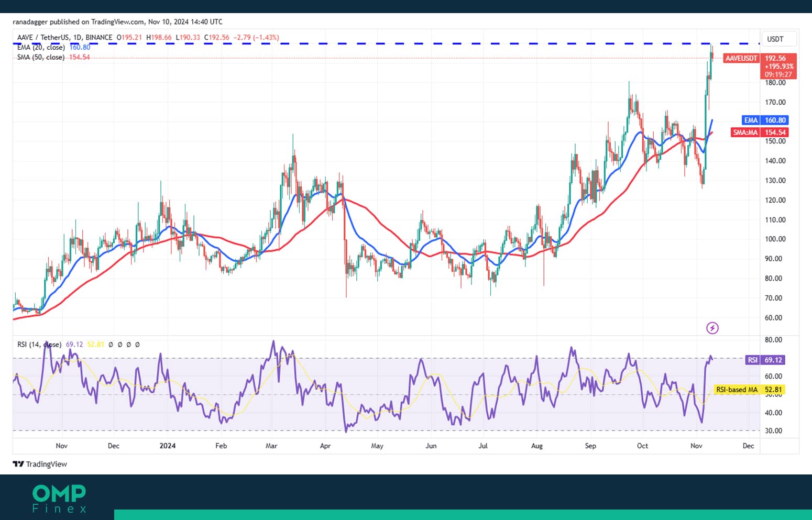
Task: Click the 60.00 price axis level
Action: click(x=774, y=318)
